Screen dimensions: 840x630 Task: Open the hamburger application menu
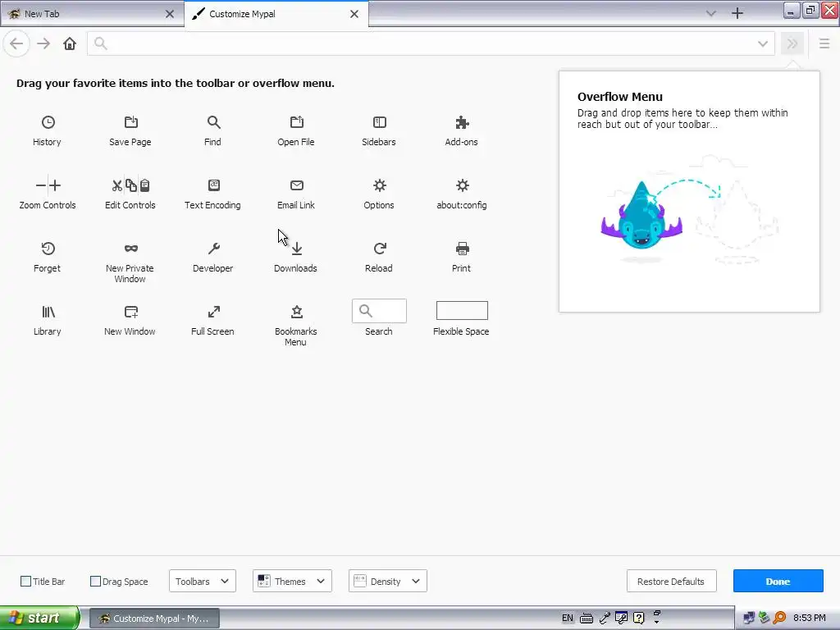coord(824,43)
